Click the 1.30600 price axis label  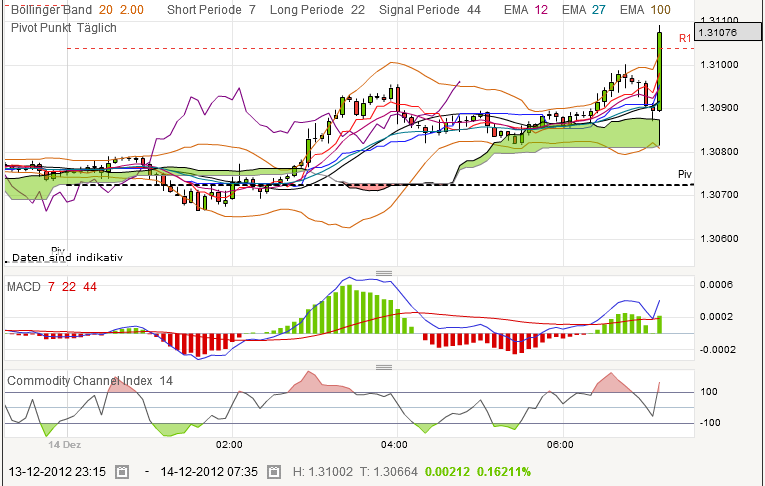(719, 239)
